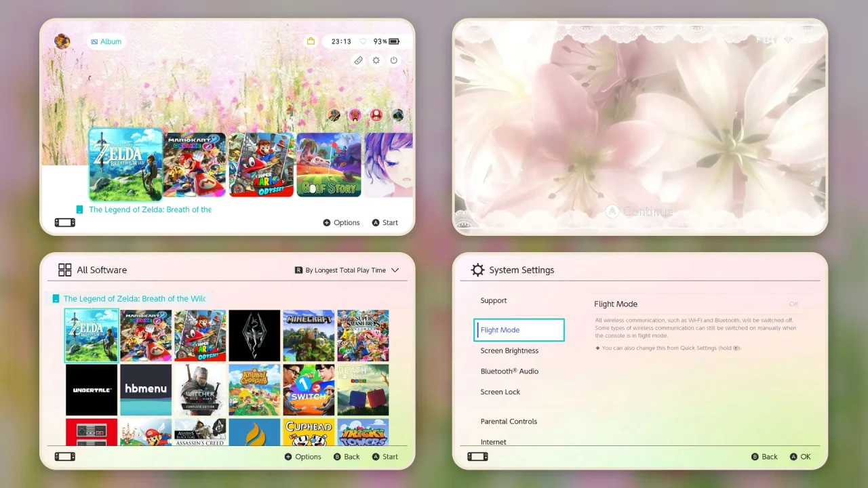
Task: Click the 23:13 clock readout
Action: click(x=341, y=41)
